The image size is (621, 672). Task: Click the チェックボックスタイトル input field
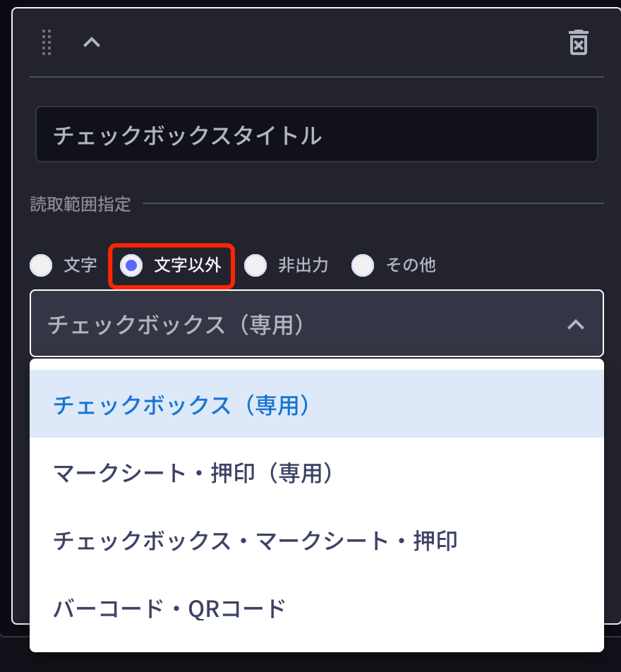click(316, 134)
